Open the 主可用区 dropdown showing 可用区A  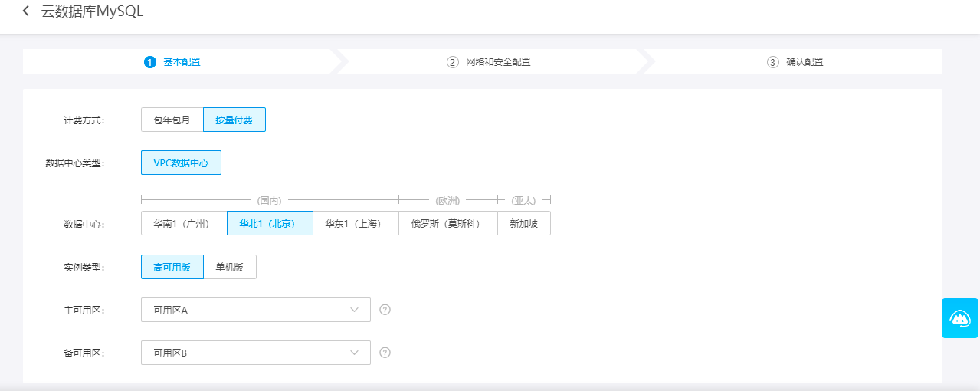pos(256,310)
